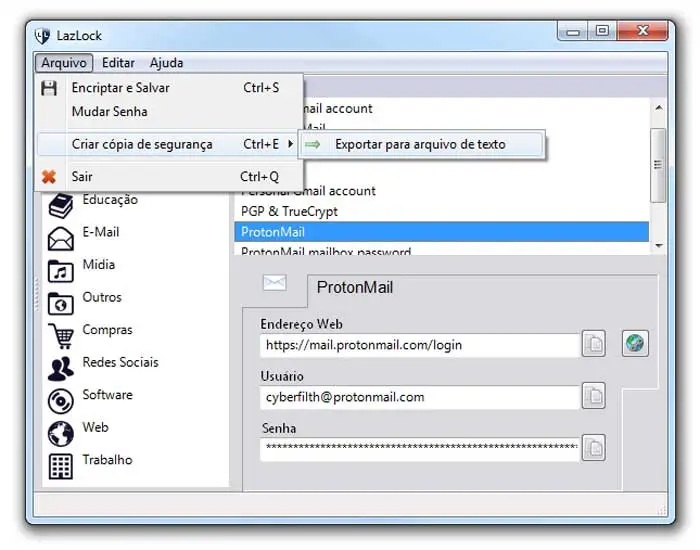Click the Usuário input field
The height and width of the screenshot is (550, 700).
420,397
